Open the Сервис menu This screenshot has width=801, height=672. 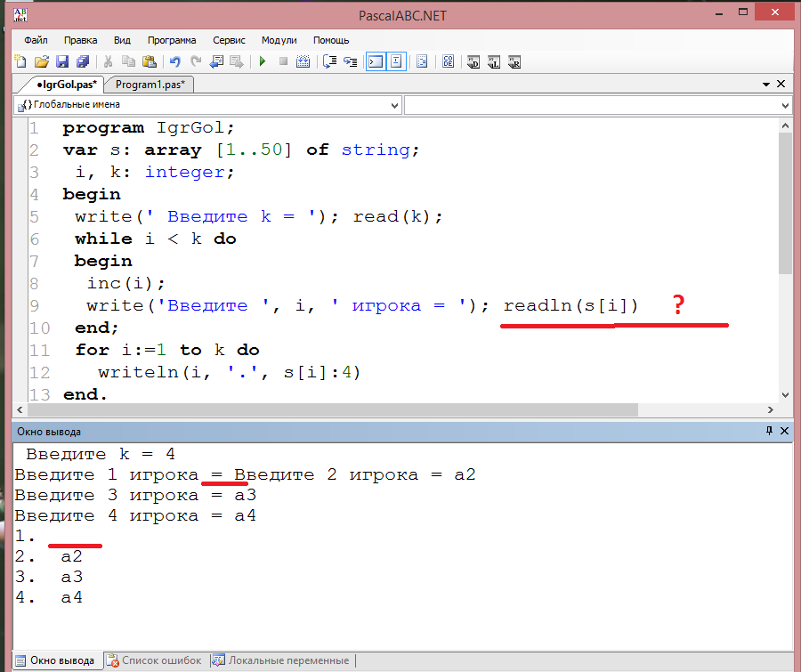point(229,40)
